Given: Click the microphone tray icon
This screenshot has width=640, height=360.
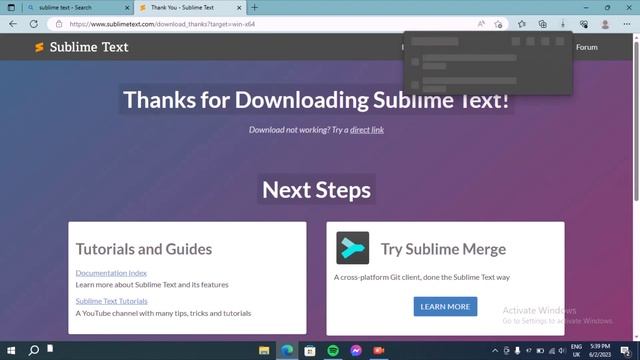Looking at the screenshot, I should [x=517, y=351].
